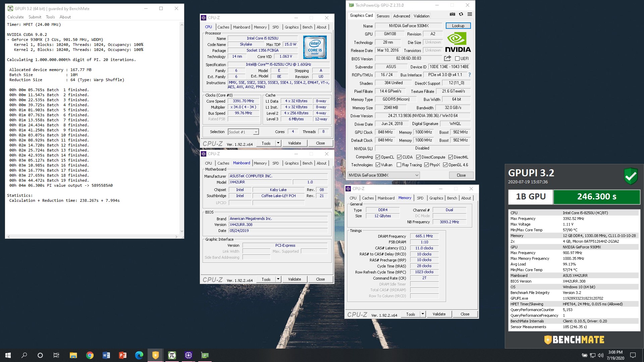Take a GPU-Z screenshot via camera icon
The width and height of the screenshot is (644, 362).
coord(452,14)
